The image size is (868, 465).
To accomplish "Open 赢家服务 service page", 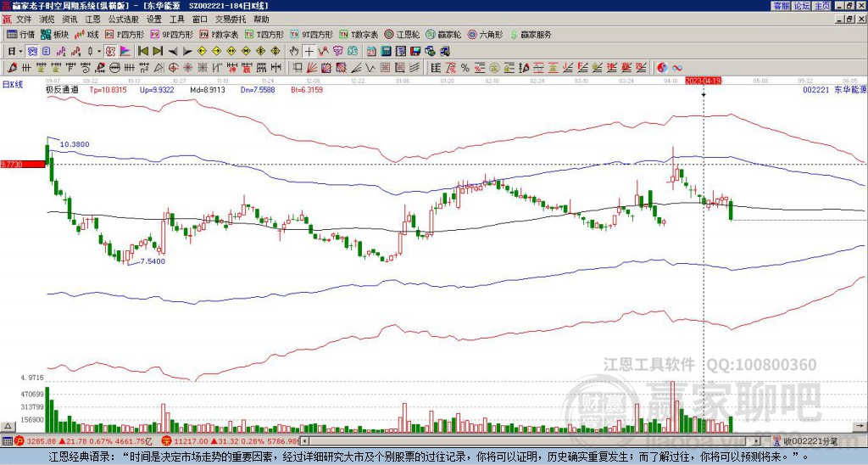I will tap(530, 34).
